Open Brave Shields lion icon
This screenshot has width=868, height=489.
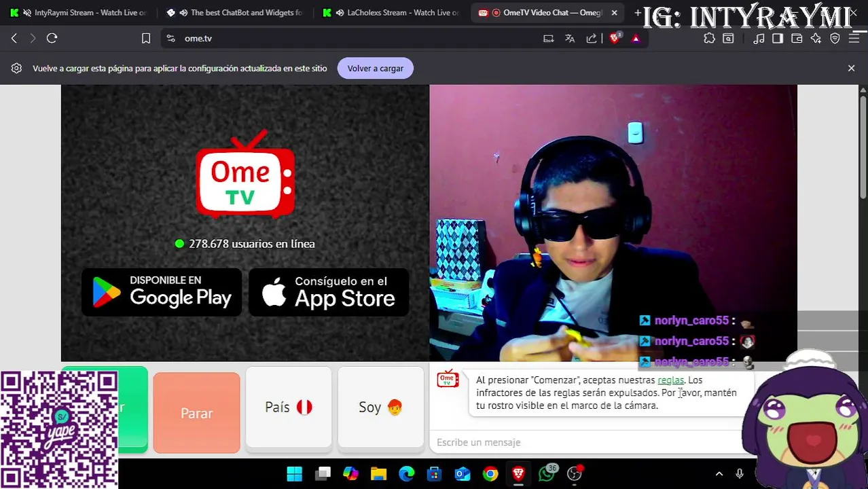coord(615,39)
